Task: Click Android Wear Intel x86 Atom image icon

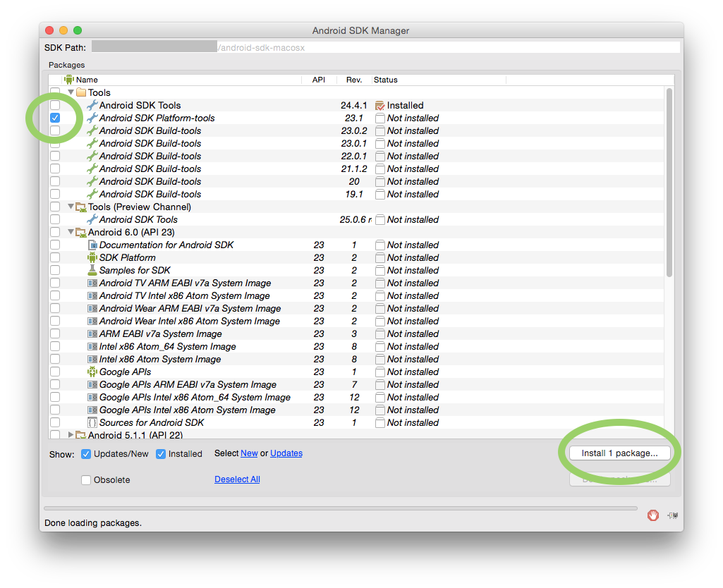Action: (92, 321)
